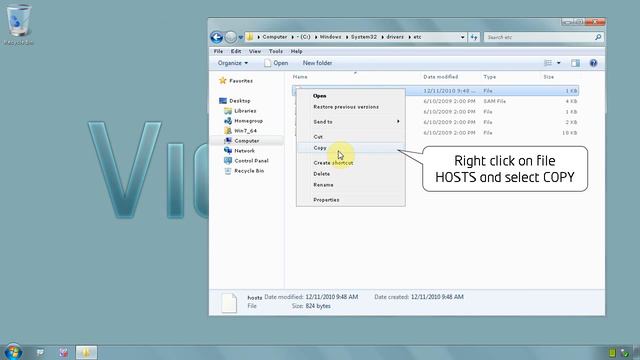The image size is (640, 360).
Task: Expand the Send to submenu
Action: pyautogui.click(x=351, y=122)
